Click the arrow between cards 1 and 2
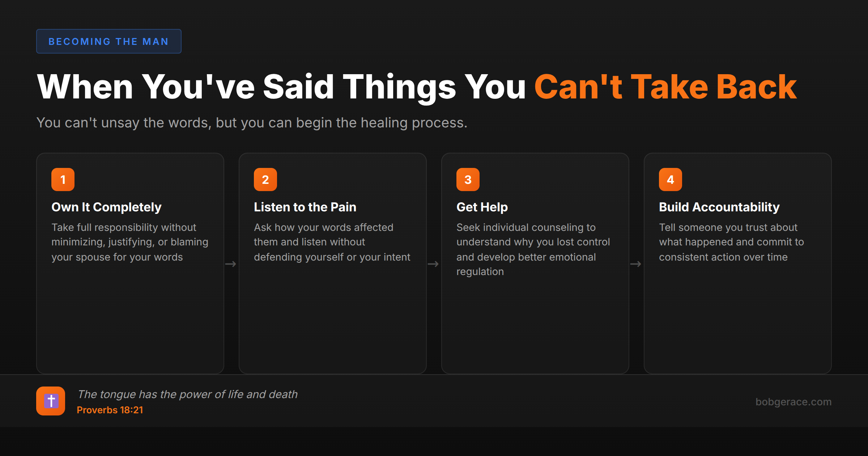 coord(231,264)
